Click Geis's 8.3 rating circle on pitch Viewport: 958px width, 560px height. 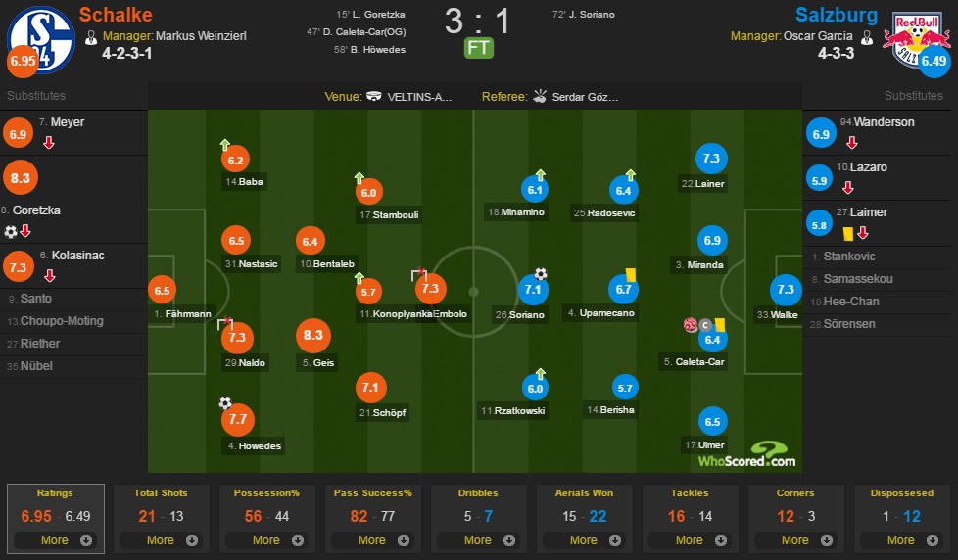312,335
